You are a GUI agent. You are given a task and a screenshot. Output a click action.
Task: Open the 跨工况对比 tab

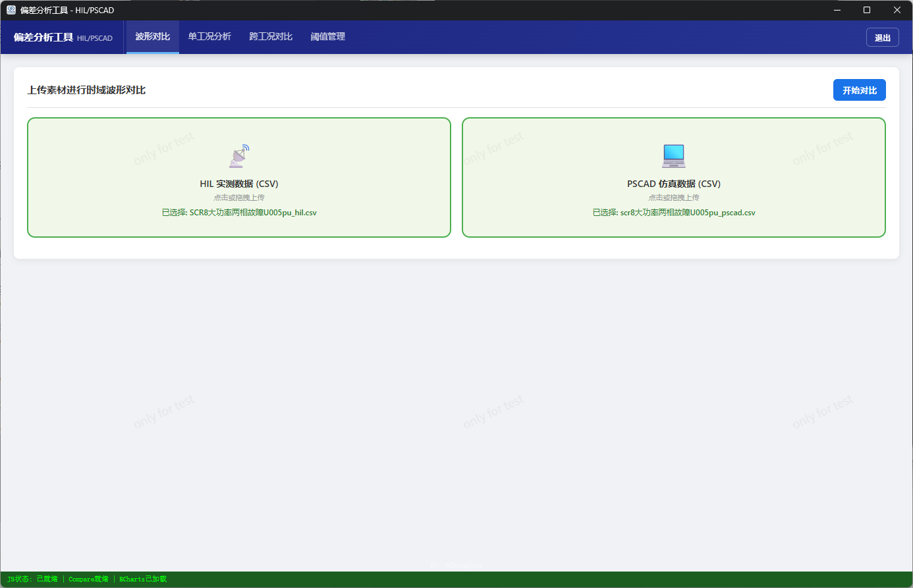pyautogui.click(x=271, y=37)
